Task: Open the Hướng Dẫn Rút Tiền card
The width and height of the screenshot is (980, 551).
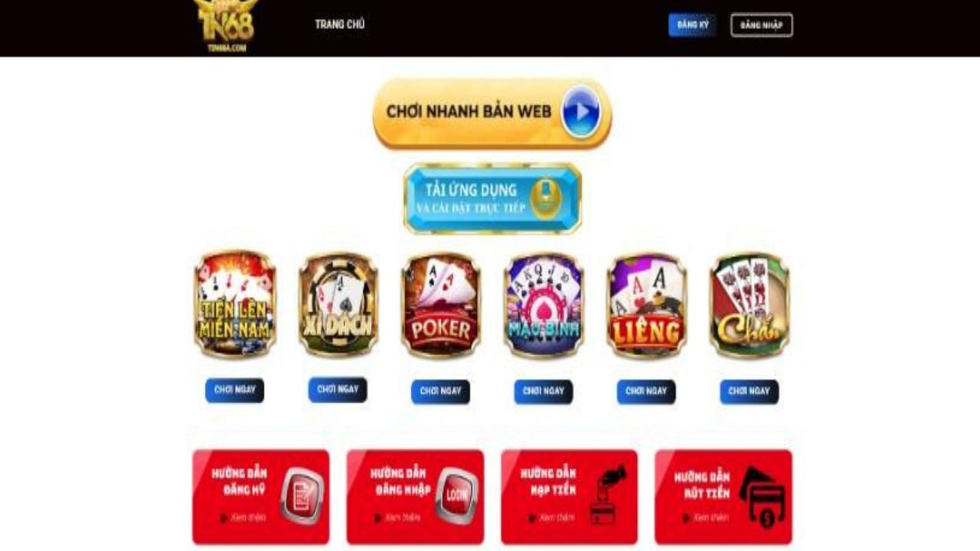Action: (724, 497)
